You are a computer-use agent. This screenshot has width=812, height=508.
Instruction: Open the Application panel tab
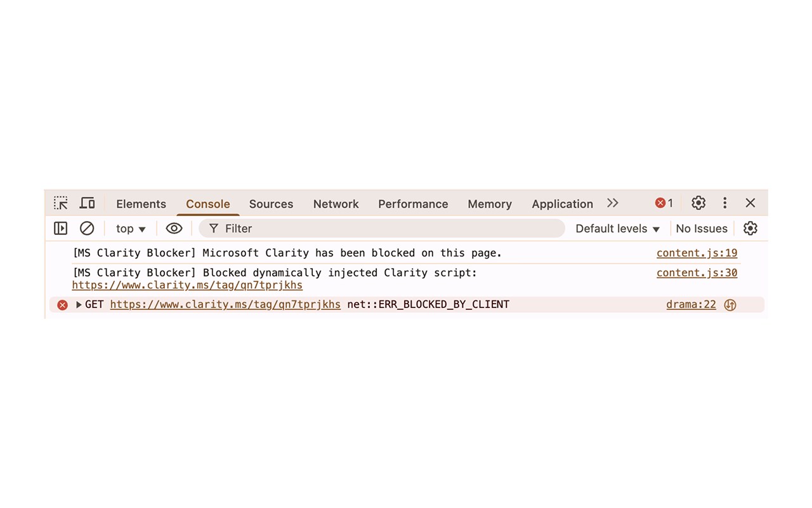[562, 204]
